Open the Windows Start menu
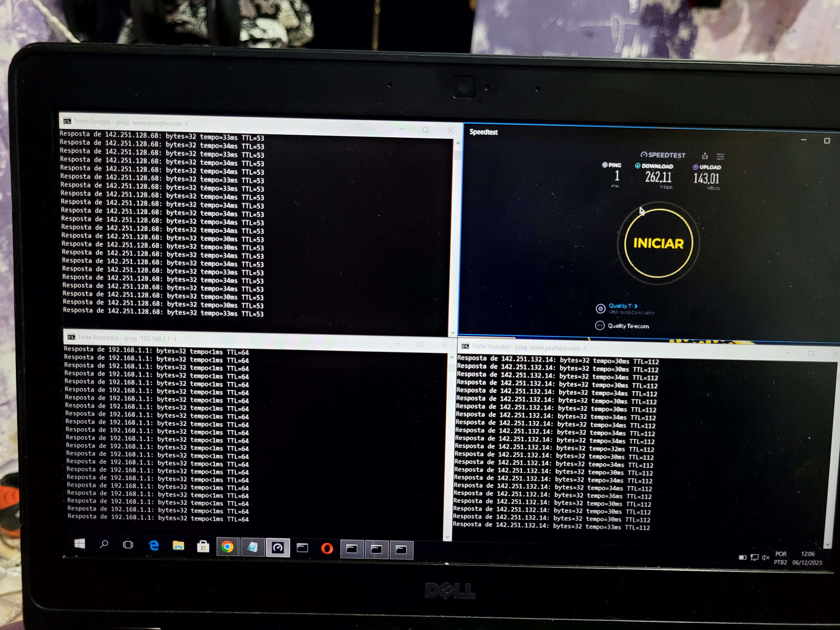Viewport: 840px width, 630px height. point(79,544)
